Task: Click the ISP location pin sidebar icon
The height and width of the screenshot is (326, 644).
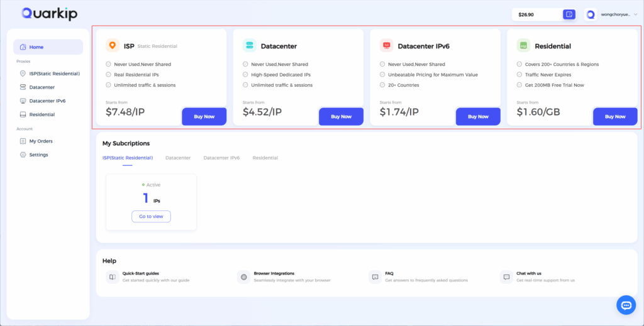Action: click(23, 74)
